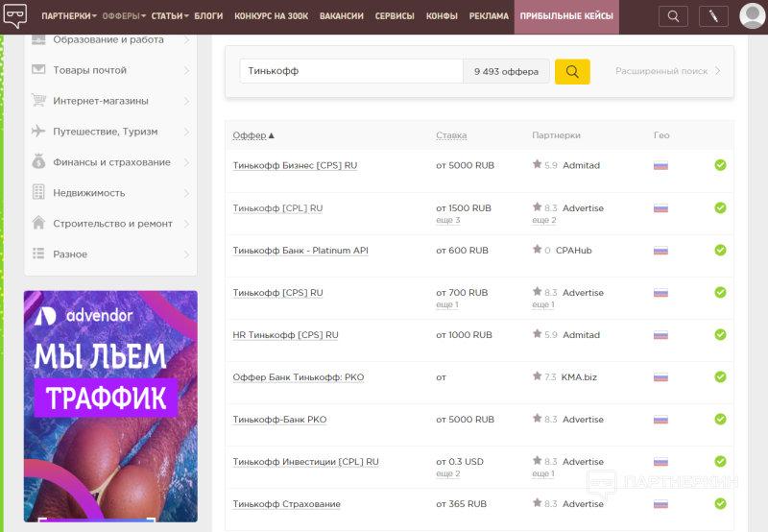Expand the Недвижимость category chevron
The image size is (768, 532).
click(186, 193)
